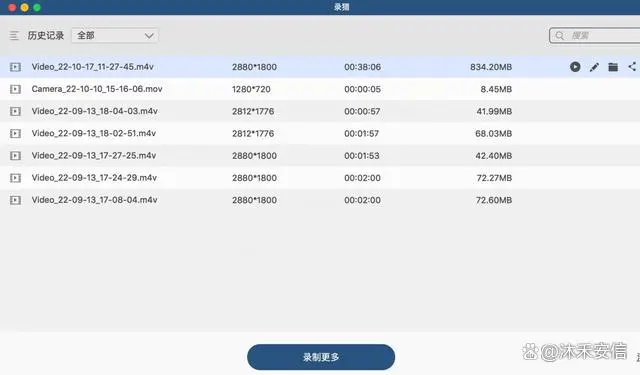Click file icon of Video_22-09-13_18-04-03.m4v

tap(16, 111)
